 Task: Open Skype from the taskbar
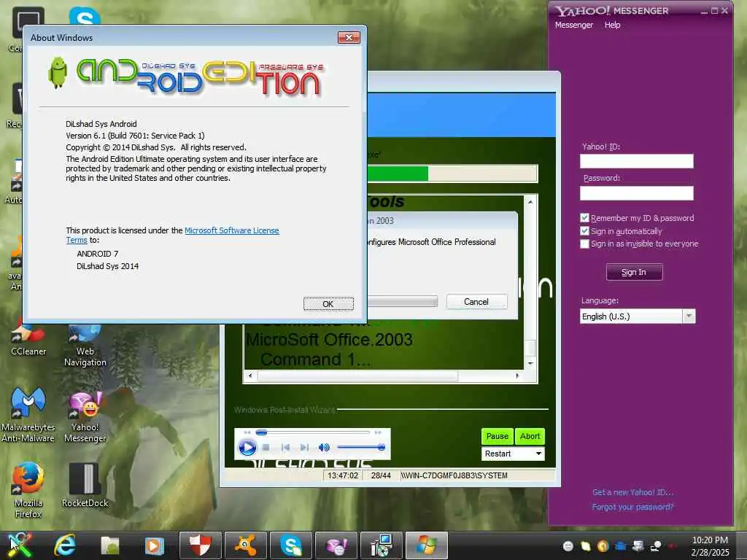pyautogui.click(x=290, y=545)
